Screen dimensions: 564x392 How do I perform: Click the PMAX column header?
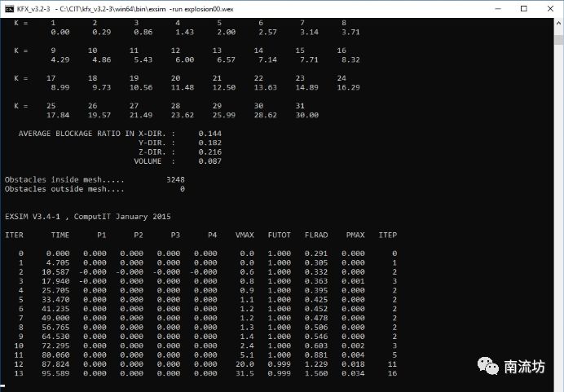(355, 235)
